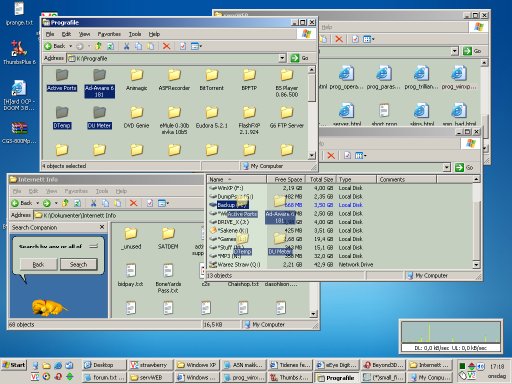512x384 pixels.
Task: Click Start button on taskbar
Action: tap(14, 365)
